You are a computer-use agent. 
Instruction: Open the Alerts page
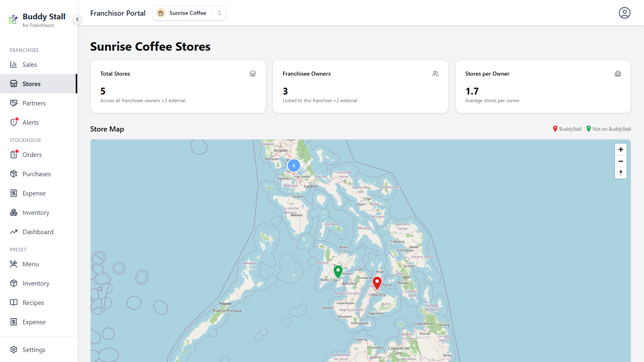[x=39, y=122]
